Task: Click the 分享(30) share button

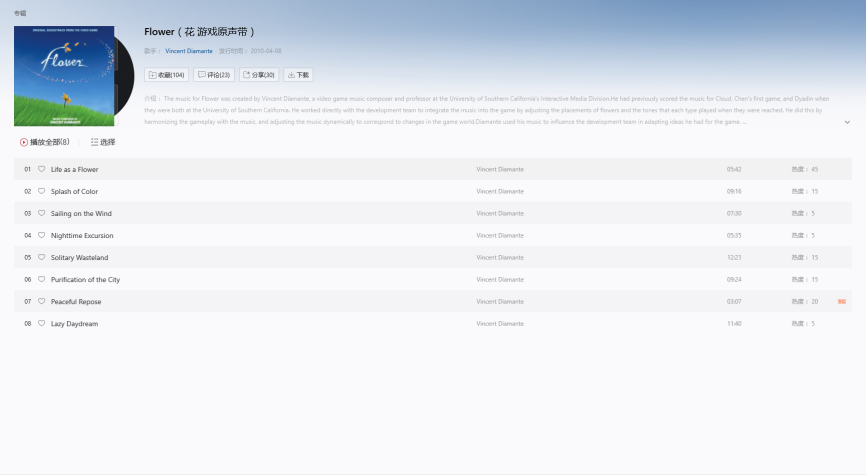Action: 259,75
